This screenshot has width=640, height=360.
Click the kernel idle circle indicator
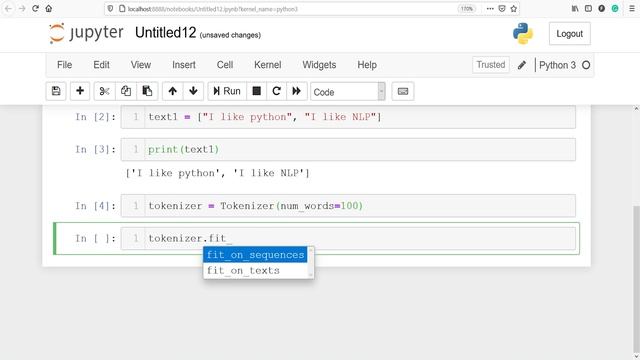[586, 65]
